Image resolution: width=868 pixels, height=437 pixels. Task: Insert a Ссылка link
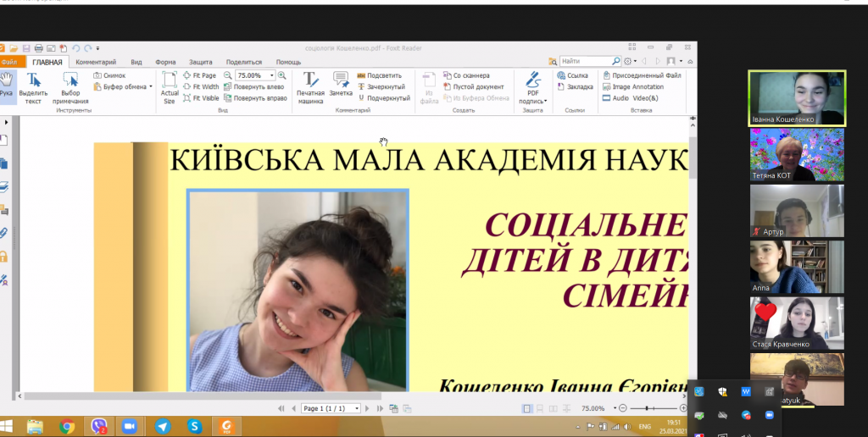point(572,75)
